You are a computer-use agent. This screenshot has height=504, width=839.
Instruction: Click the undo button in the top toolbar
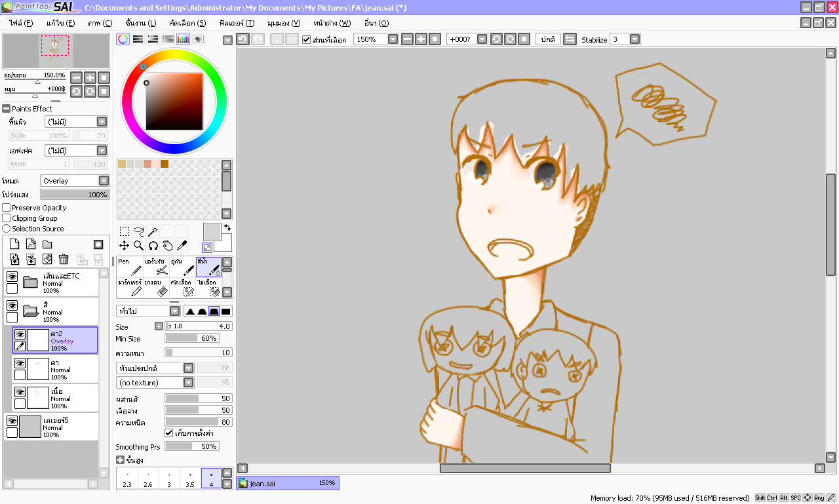pos(243,39)
